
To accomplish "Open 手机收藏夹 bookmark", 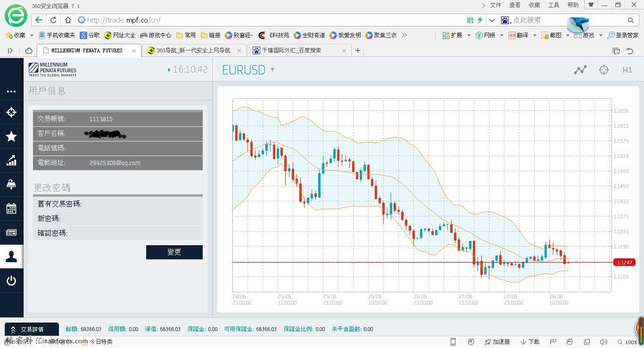I will pos(57,35).
